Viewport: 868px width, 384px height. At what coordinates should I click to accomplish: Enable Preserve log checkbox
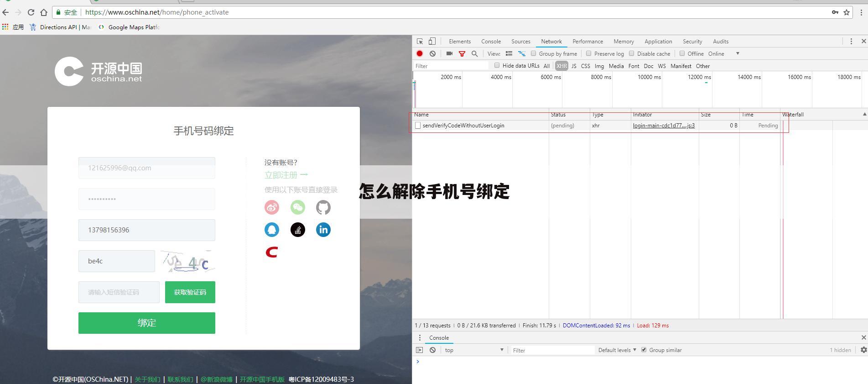[588, 53]
